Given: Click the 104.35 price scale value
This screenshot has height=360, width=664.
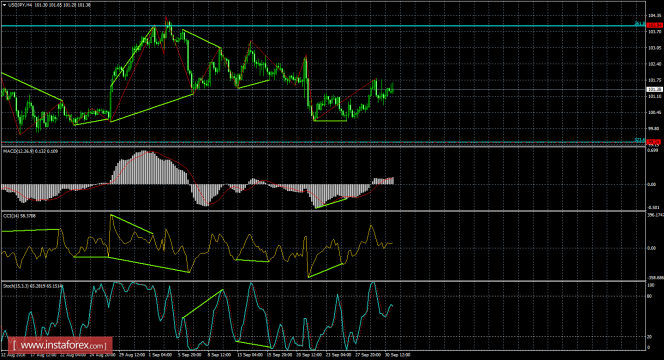Looking at the screenshot, I should click(655, 16).
